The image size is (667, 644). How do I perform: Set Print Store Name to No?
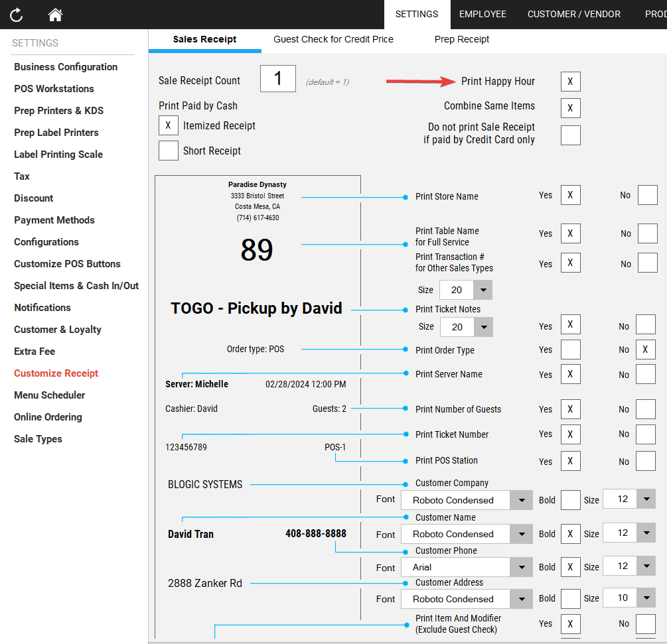[647, 195]
